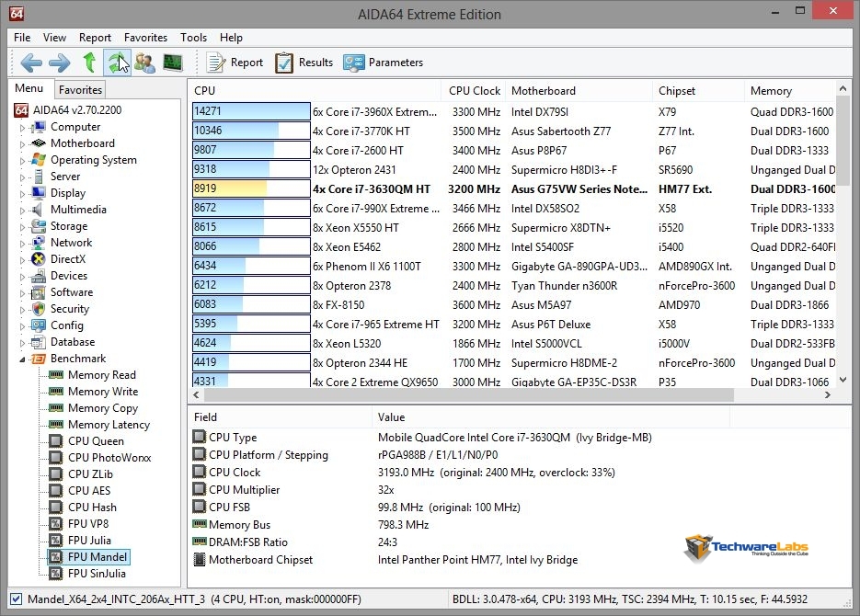The image size is (860, 616).
Task: Select the Config icon in tree
Action: pos(39,325)
